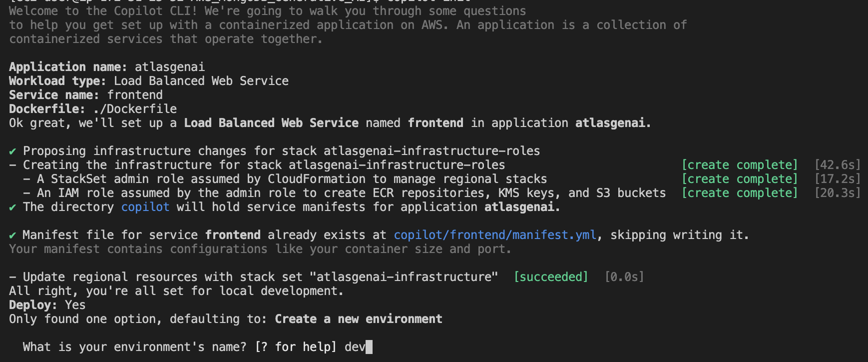Click 'Dockerfile:' label

point(47,109)
